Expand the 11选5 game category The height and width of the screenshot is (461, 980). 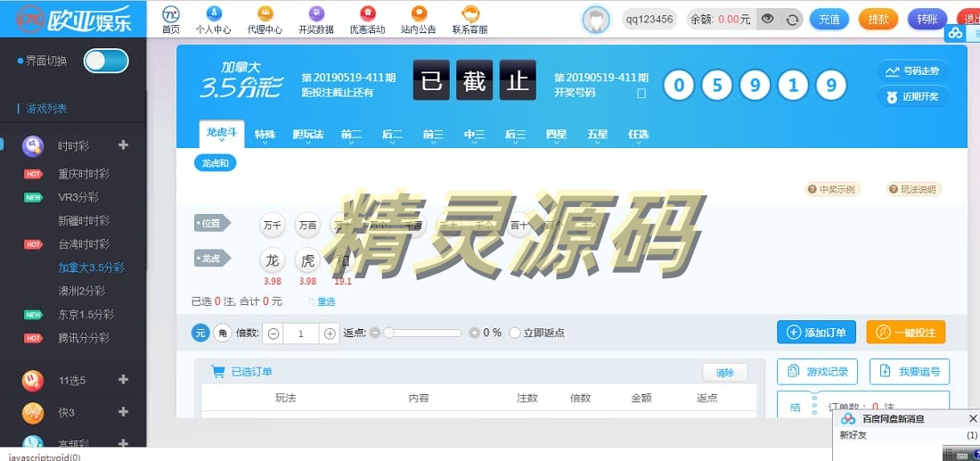[x=123, y=381]
